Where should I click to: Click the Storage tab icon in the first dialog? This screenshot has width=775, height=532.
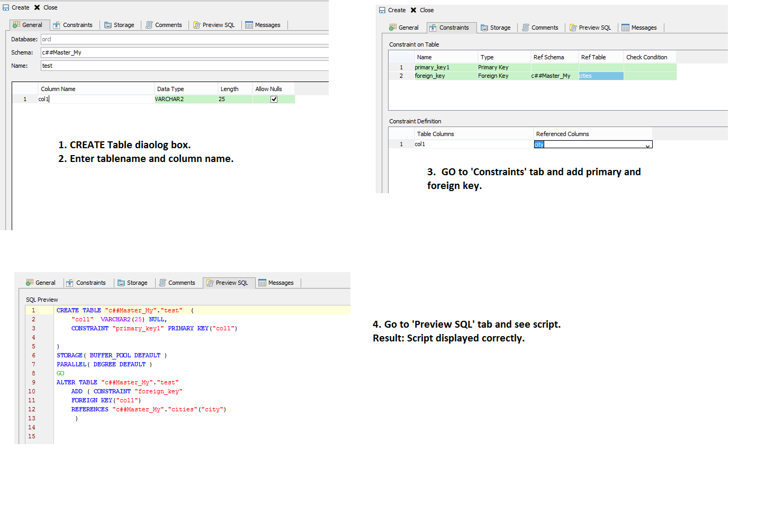(107, 24)
